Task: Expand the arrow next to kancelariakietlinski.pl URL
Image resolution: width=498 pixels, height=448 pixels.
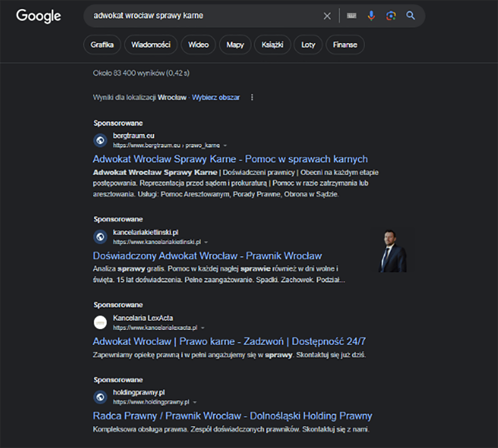Action: 206,242
